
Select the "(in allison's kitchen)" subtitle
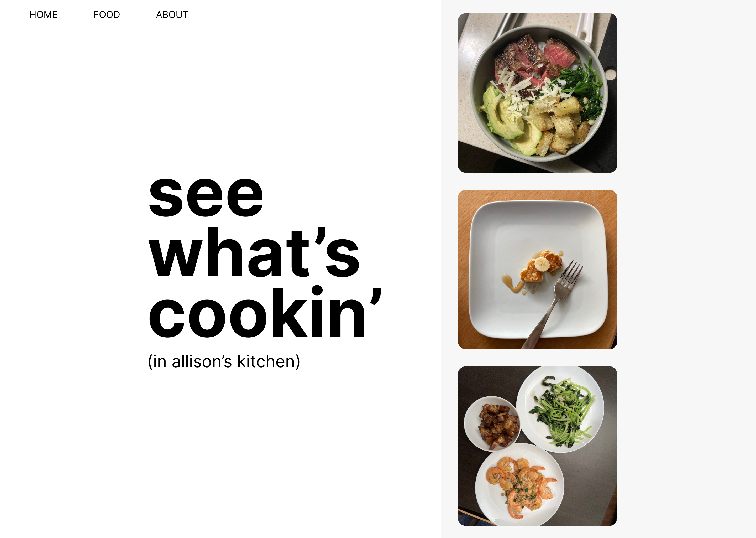pos(224,361)
